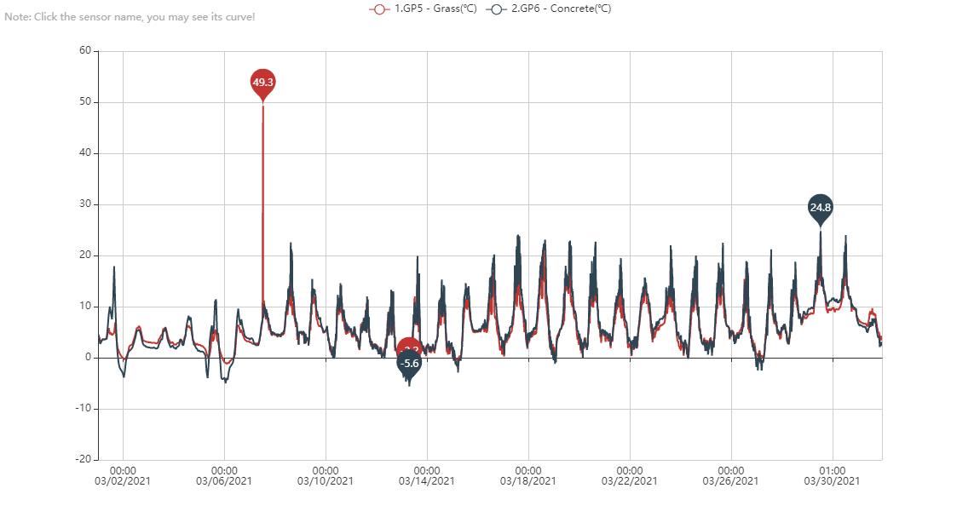This screenshot has height=511, width=980.
Task: Click the 03/18/2021 x-axis date label
Action: coord(528,480)
